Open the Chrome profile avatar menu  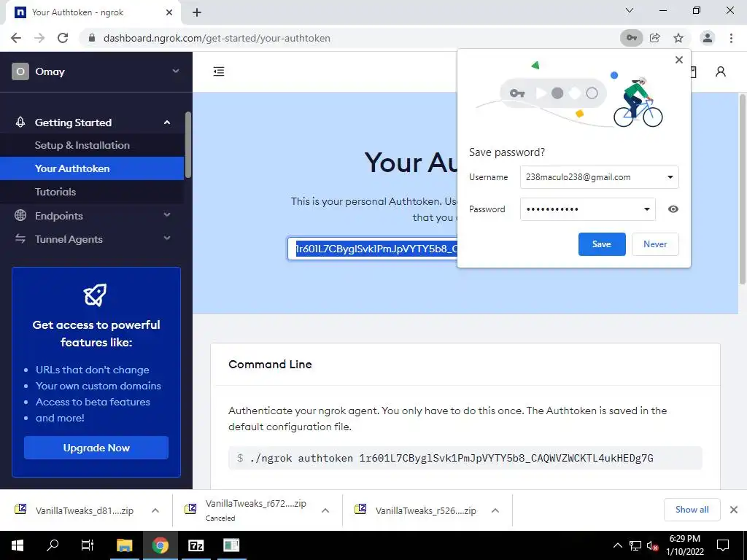pyautogui.click(x=708, y=38)
